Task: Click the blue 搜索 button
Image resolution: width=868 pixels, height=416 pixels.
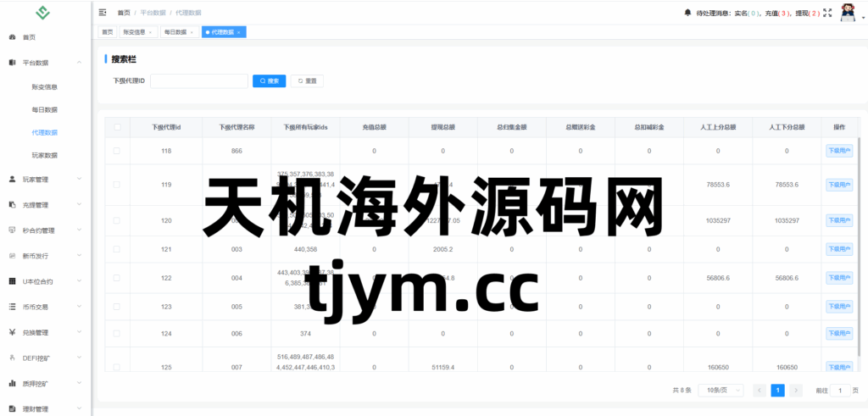Action: coord(269,81)
